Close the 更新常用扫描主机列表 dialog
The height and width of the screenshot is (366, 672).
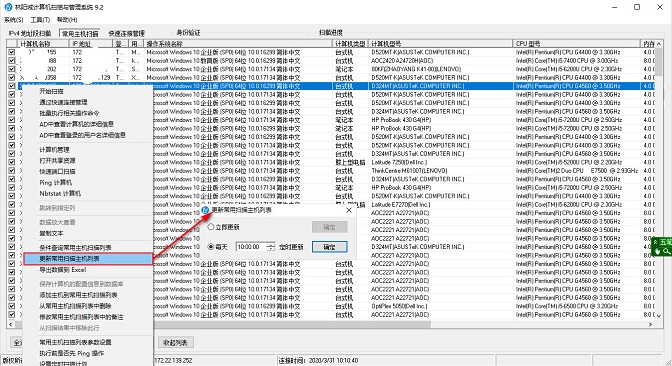349,210
